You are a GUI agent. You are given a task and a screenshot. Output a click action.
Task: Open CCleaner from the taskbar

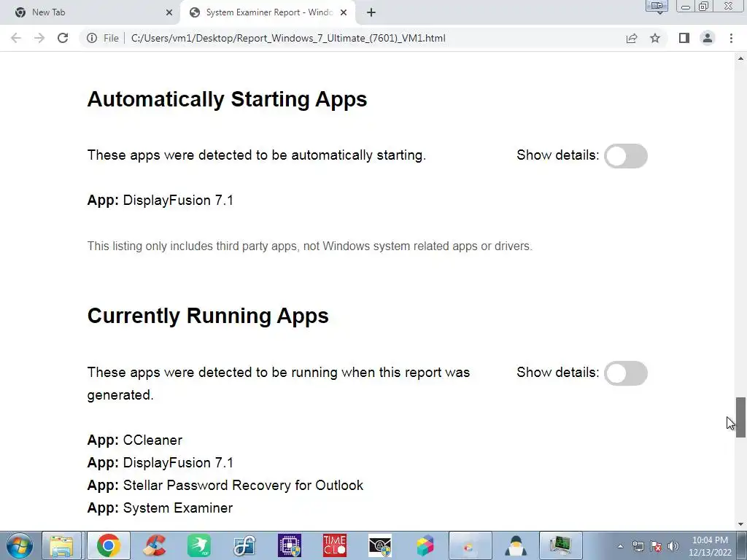coord(154,545)
